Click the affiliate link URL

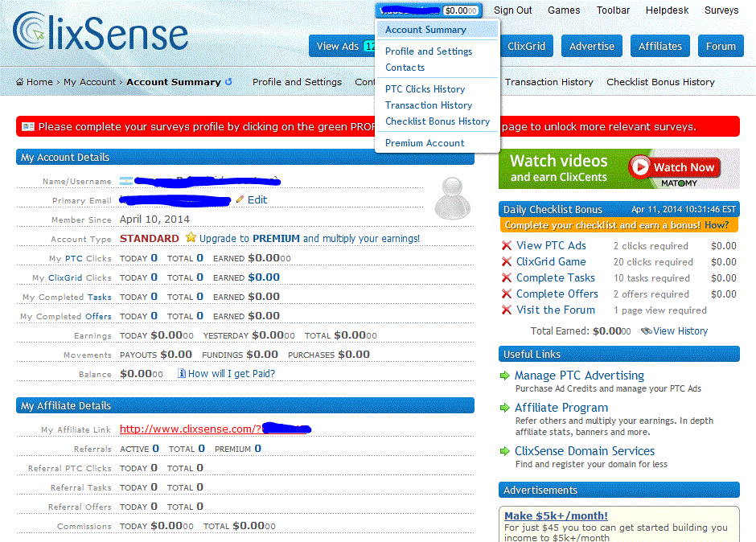[215, 429]
